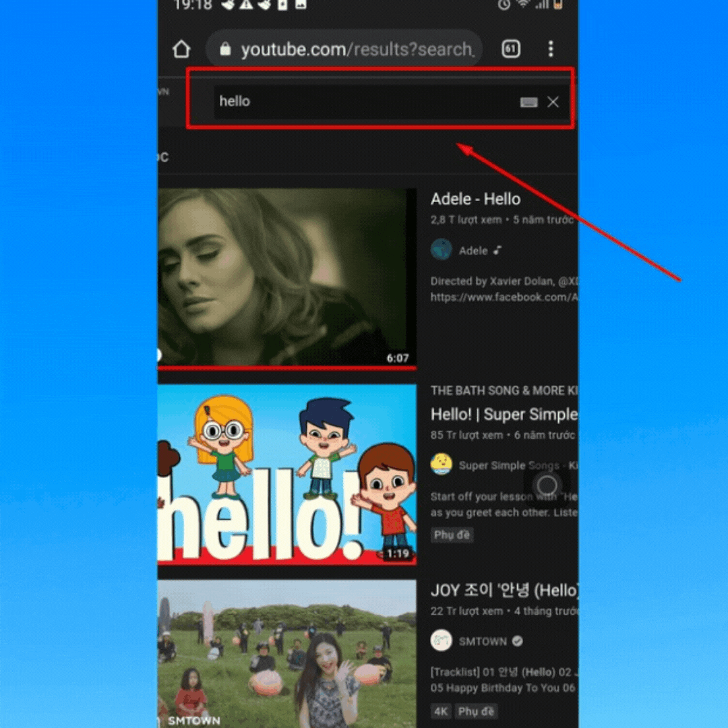Tap the 85 Tr lượt xem text
Screen dimensions: 728x728
tap(466, 435)
